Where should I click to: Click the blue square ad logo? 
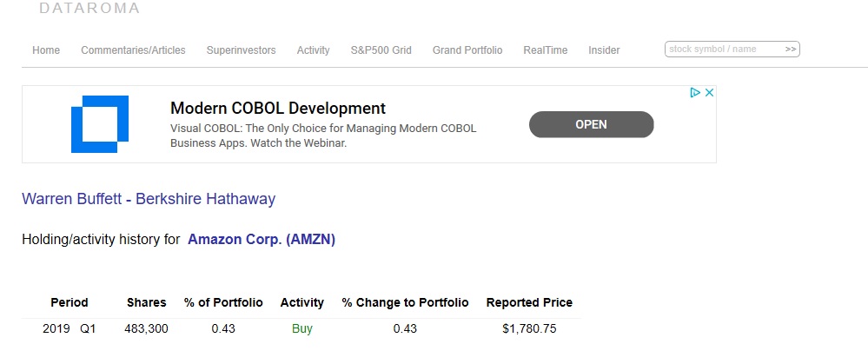[x=99, y=124]
